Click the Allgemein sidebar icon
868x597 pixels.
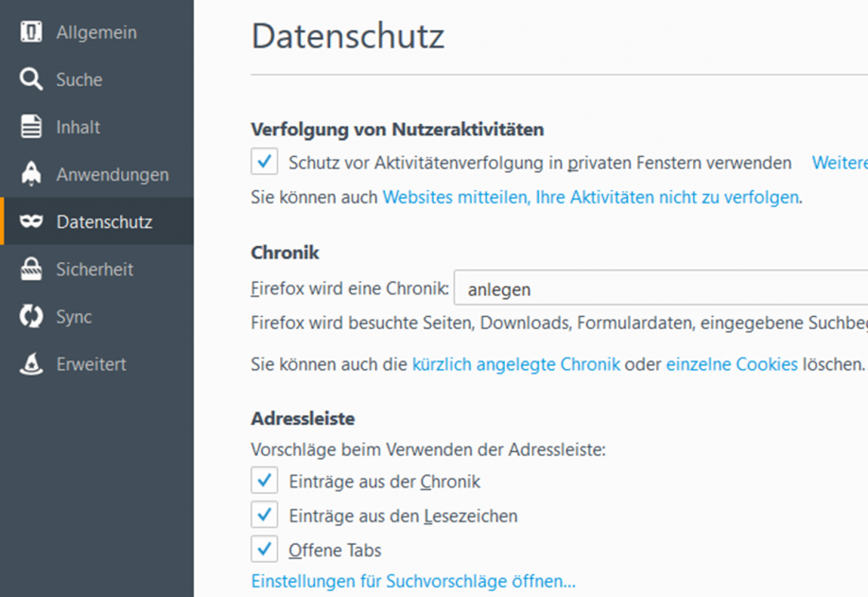coord(31,32)
